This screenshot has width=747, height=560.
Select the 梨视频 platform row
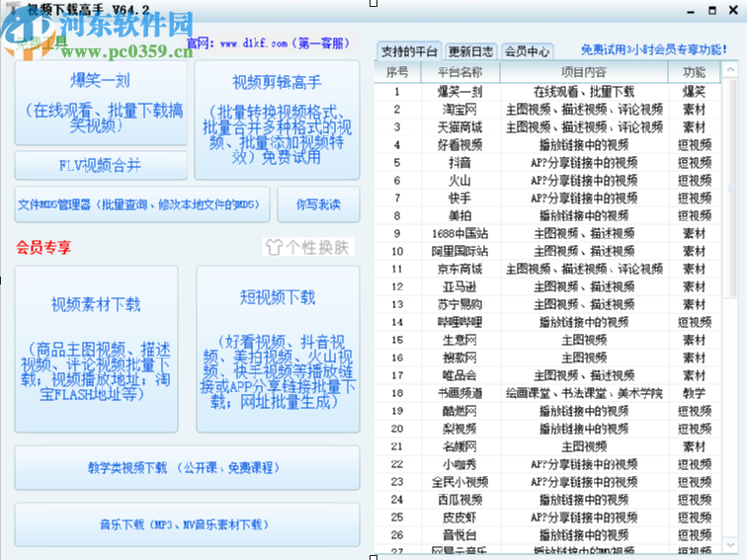[x=547, y=429]
